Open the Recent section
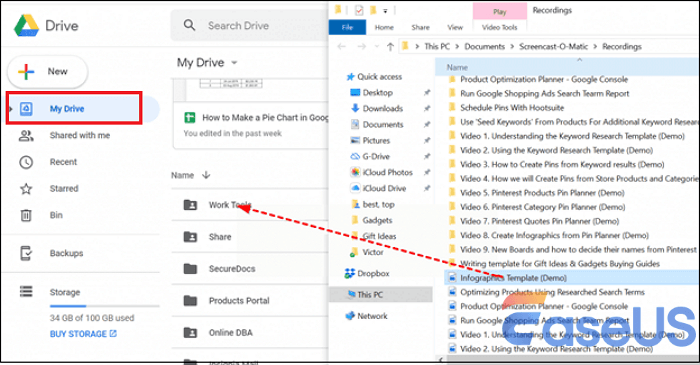700x365 pixels. click(x=63, y=162)
